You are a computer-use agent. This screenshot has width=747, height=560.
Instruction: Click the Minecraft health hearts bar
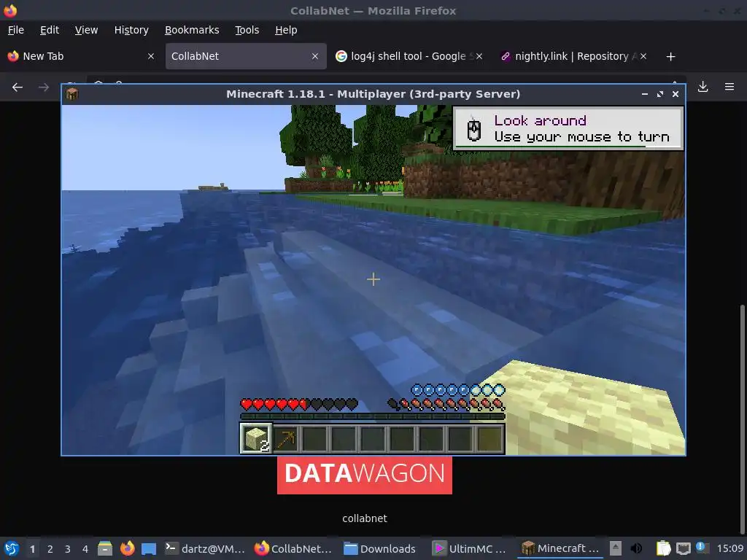(298, 405)
